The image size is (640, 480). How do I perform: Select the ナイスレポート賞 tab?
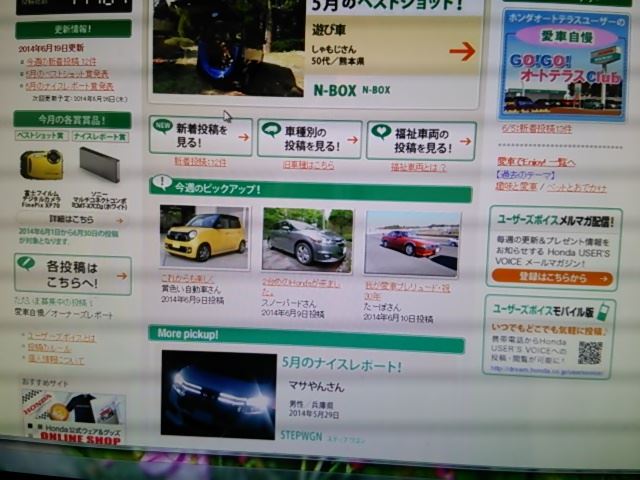click(x=100, y=137)
